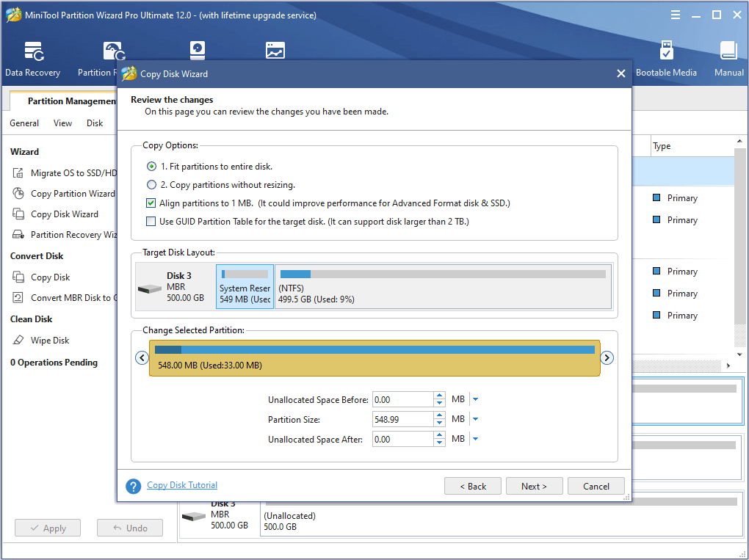749x560 pixels.
Task: Uncheck Align partitions to 1 MB
Action: 151,203
